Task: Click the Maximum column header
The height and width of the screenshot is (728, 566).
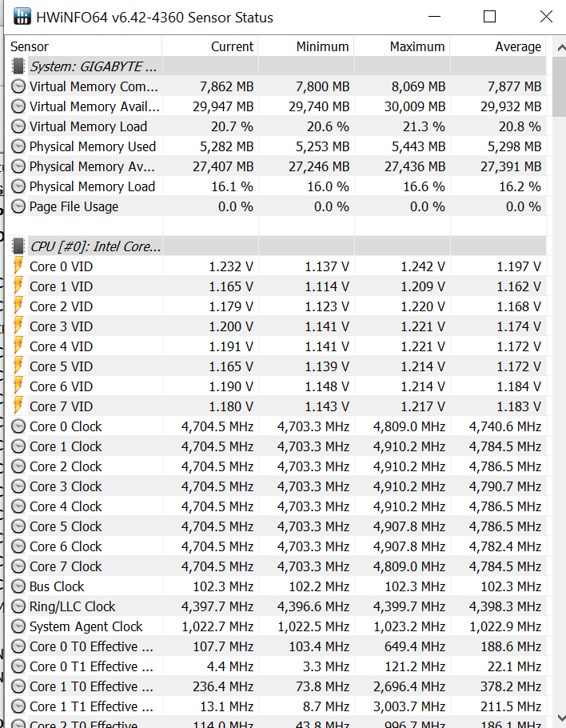Action: coord(417,46)
